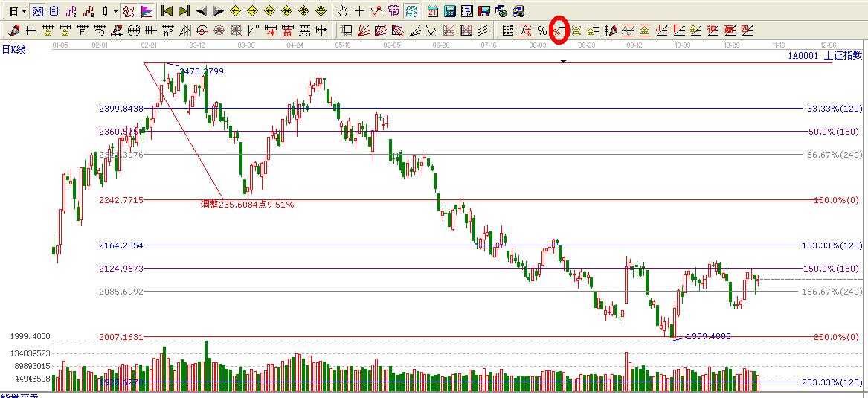Image resolution: width=868 pixels, height=398 pixels.
Task: Click the red-circled percentage line tool
Action: coord(559,31)
